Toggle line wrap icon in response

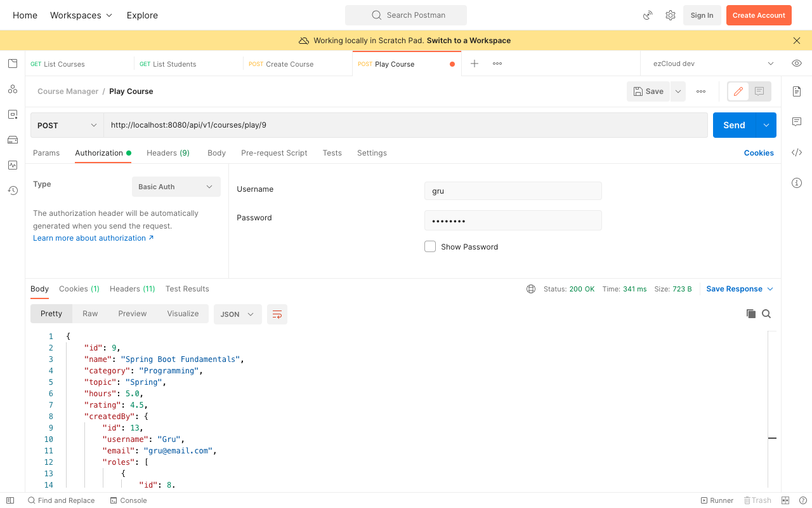277,314
